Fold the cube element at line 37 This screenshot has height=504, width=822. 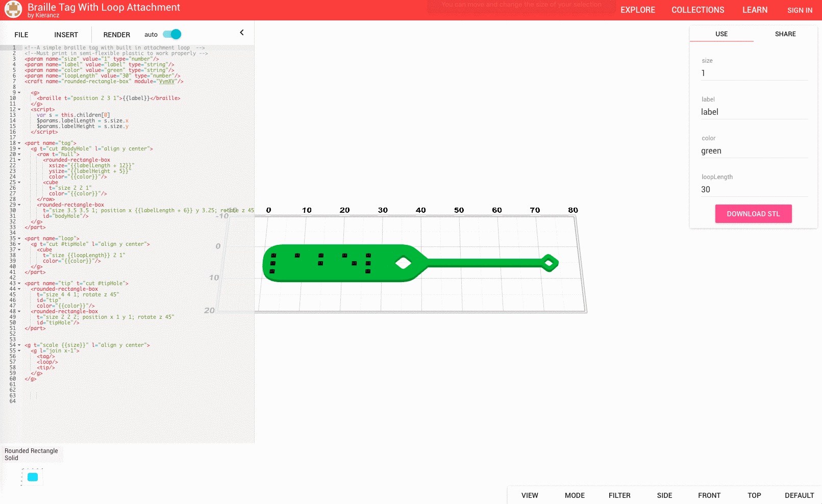(x=19, y=250)
